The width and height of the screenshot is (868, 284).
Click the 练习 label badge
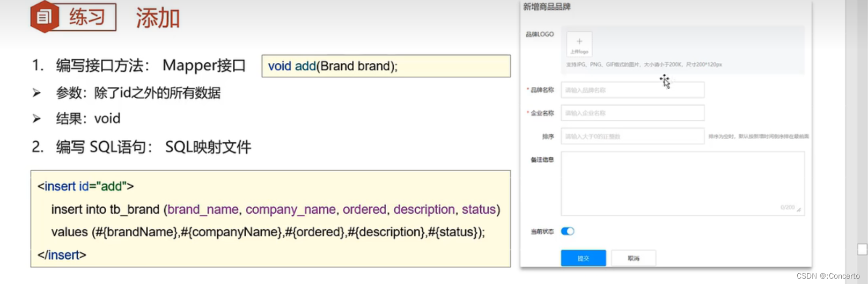point(86,17)
